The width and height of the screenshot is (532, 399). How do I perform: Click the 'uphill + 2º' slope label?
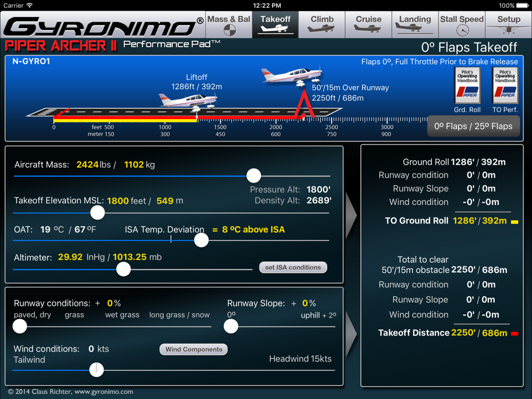point(319,315)
